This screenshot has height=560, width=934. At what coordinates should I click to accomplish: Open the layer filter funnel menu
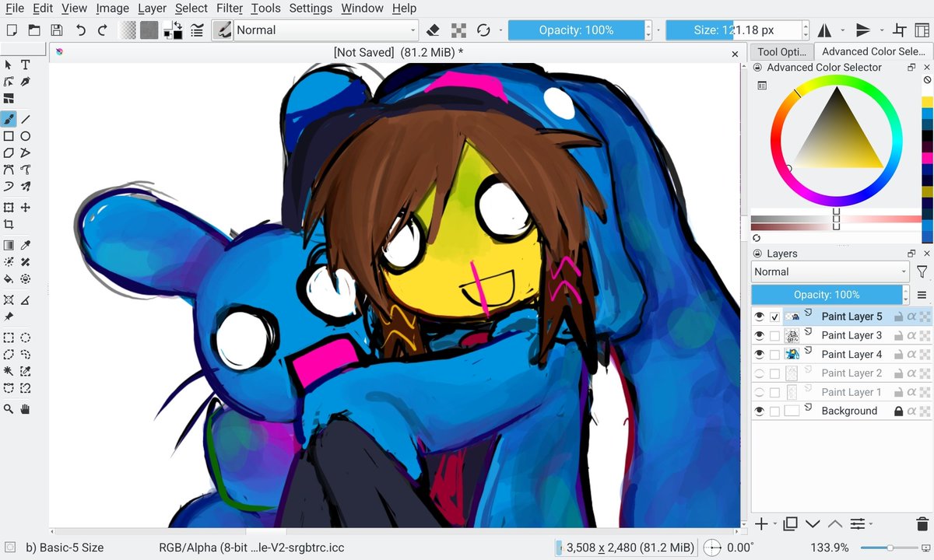pyautogui.click(x=922, y=271)
